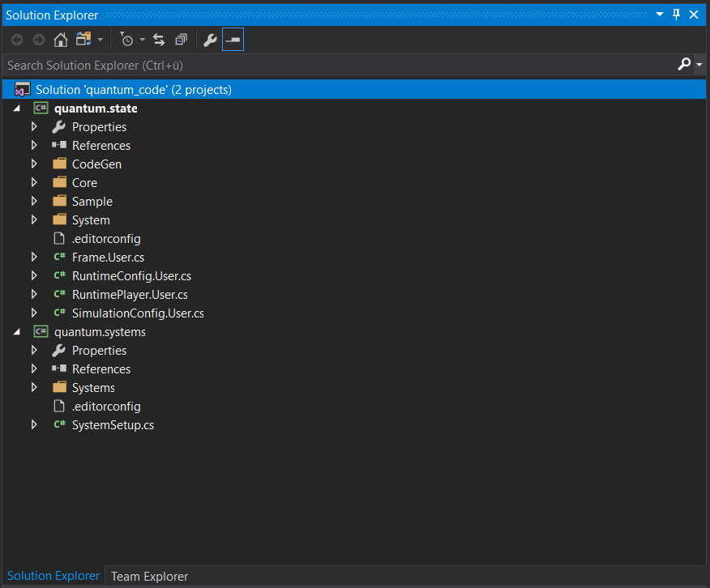Screen dimensions: 710x588
Task: Expand the CodeGen folder
Action: coord(34,164)
